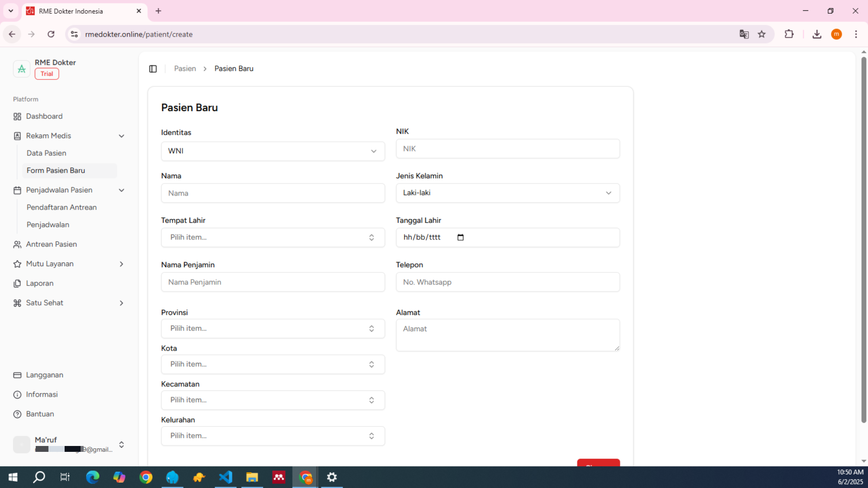
Task: Bookmark page with star icon
Action: point(762,34)
